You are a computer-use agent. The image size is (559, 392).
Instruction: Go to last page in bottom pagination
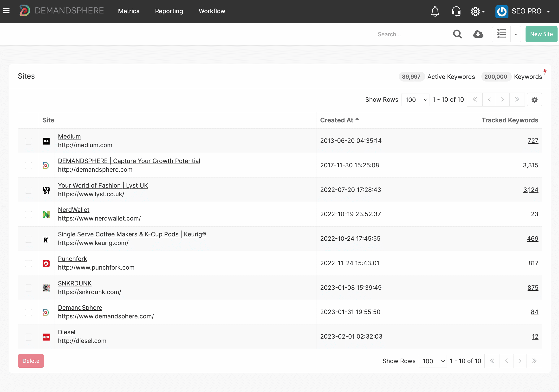click(x=534, y=361)
